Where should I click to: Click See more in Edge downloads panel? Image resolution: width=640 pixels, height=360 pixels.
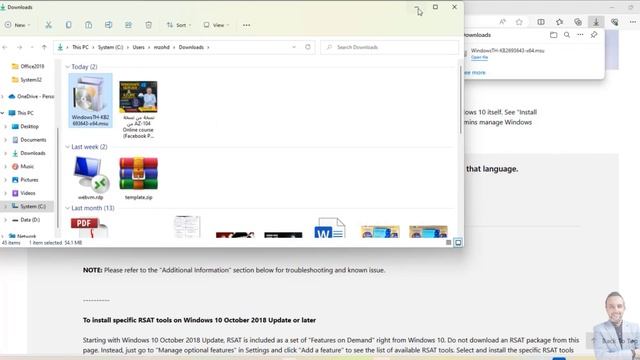pyautogui.click(x=475, y=73)
